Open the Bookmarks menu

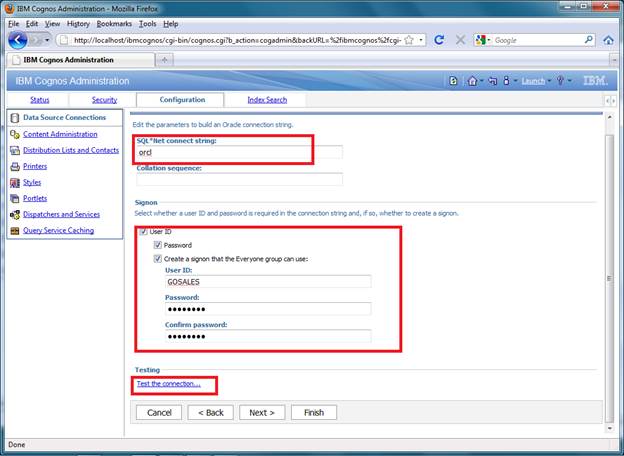(114, 24)
